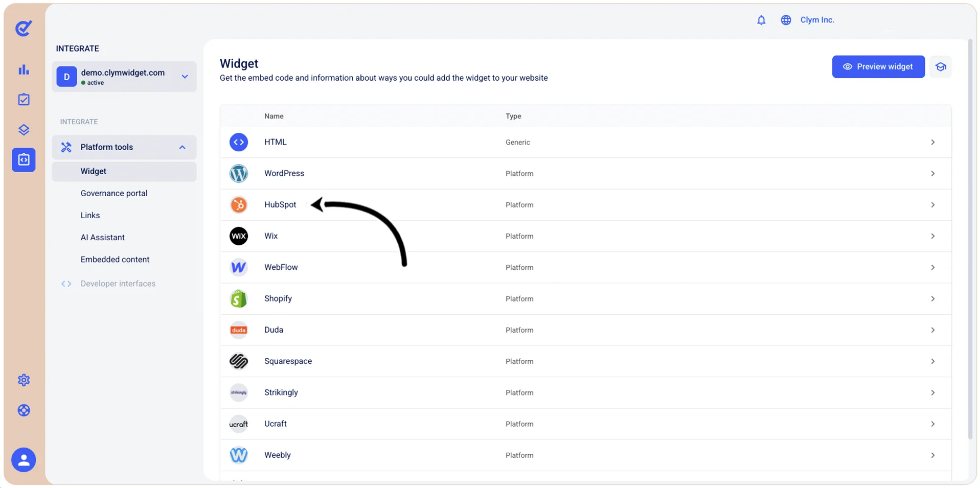The width and height of the screenshot is (980, 488).
Task: Click the Squarespace logo icon
Action: click(239, 361)
